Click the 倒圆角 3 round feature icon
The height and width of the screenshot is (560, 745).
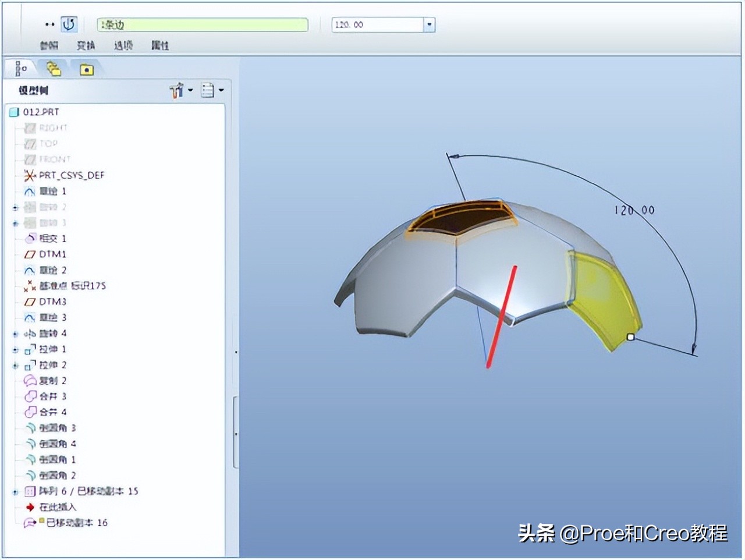[30, 428]
